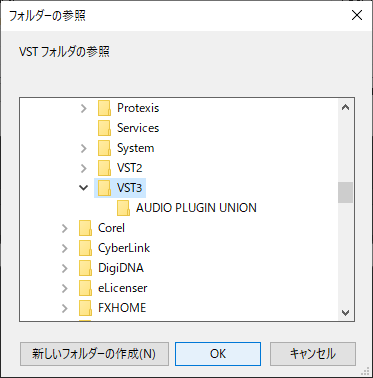
Task: Create a folder with 新しいフォルダーの作成(N)
Action: [x=94, y=354]
